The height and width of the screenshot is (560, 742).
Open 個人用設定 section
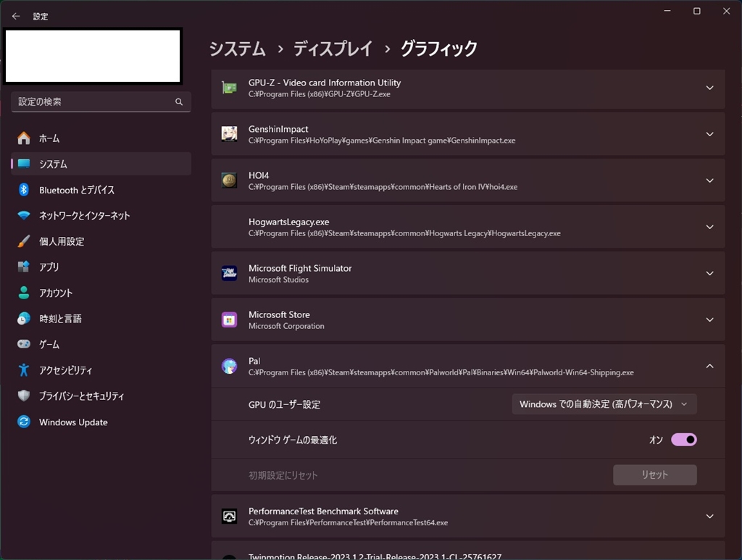click(x=101, y=241)
